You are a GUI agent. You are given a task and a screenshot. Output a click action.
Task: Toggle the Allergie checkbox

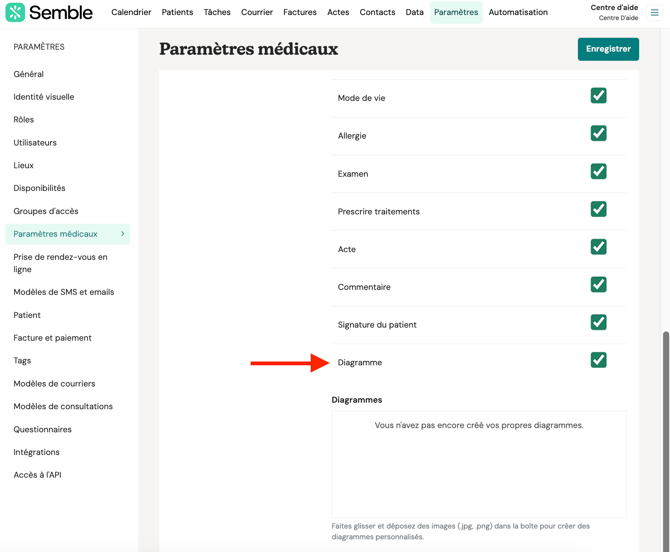click(x=598, y=134)
